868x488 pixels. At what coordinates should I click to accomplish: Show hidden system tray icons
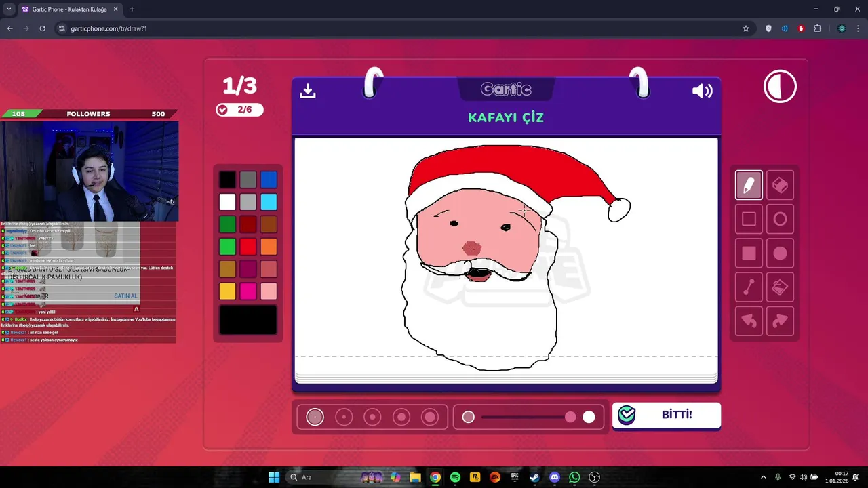click(x=763, y=477)
